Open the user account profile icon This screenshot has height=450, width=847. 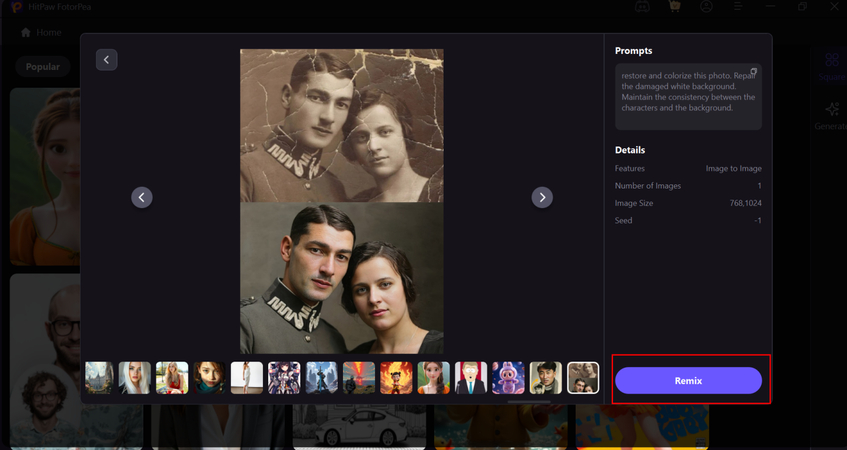click(707, 7)
